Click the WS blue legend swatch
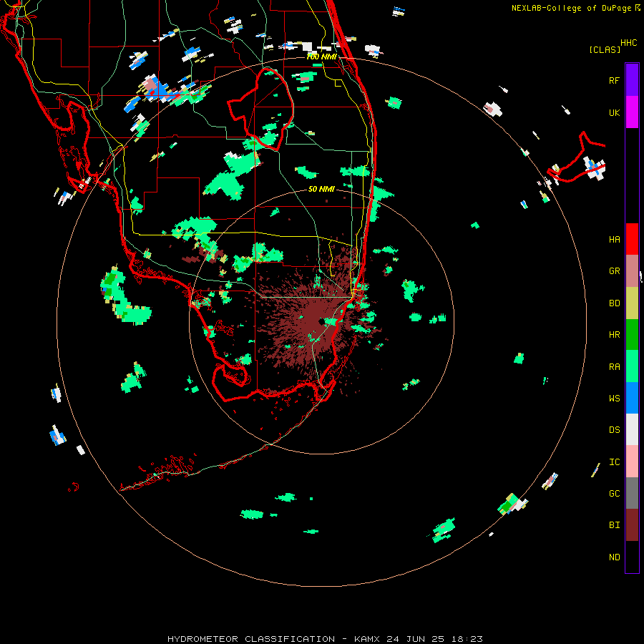The height and width of the screenshot is (644, 644). (x=632, y=398)
